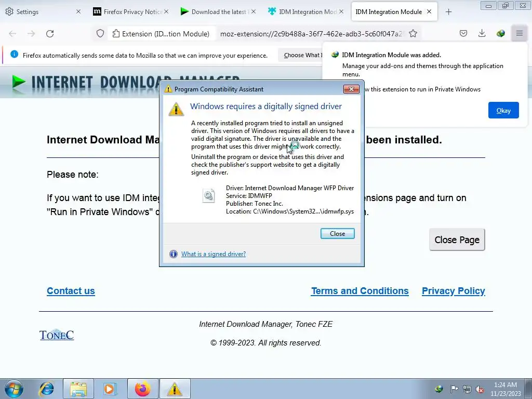Click the muted volume tray icon
This screenshot has width=532, height=399.
(x=480, y=389)
